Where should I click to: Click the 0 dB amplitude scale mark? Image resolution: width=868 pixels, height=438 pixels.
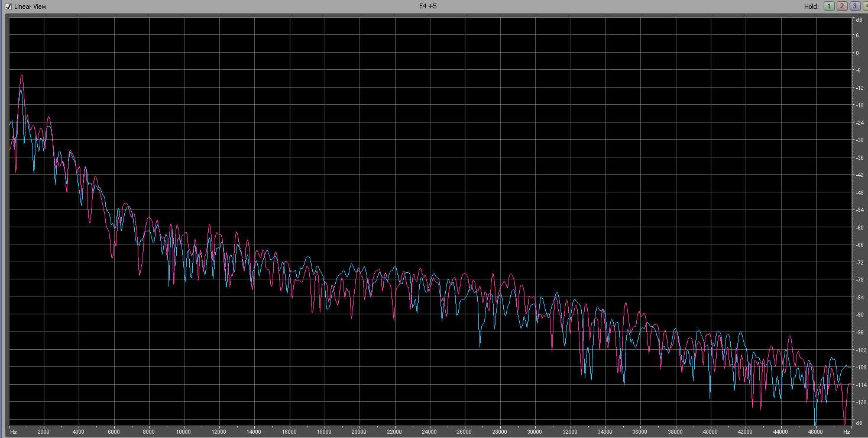(857, 53)
